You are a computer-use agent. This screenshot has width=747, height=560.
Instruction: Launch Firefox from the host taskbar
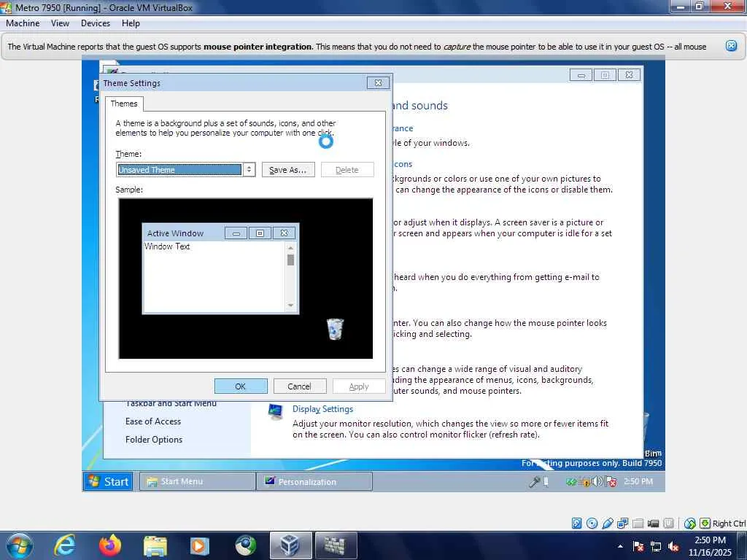[x=109, y=545]
